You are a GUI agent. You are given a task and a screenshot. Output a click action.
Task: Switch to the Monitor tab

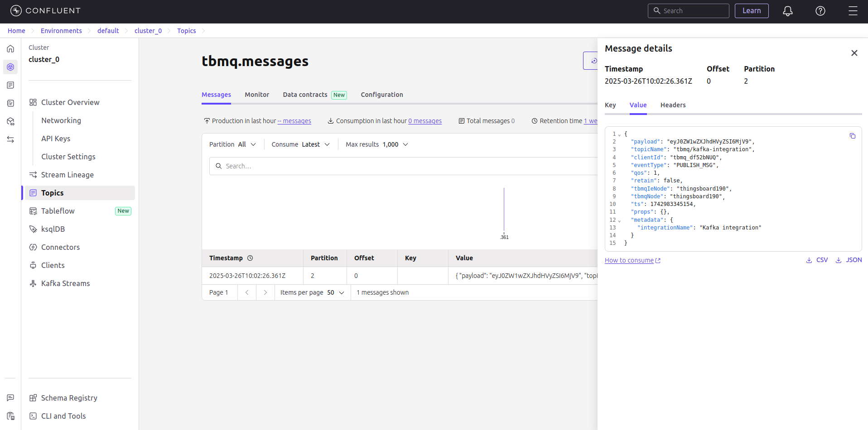[257, 95]
